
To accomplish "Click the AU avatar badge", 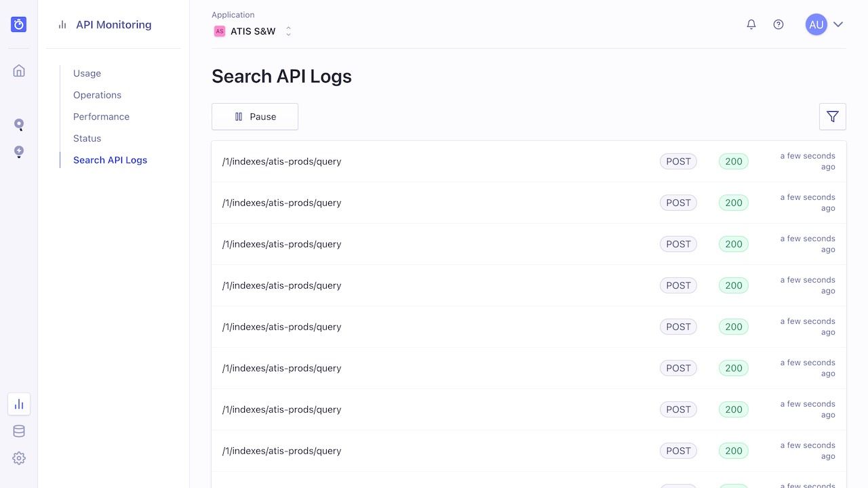I will point(816,24).
